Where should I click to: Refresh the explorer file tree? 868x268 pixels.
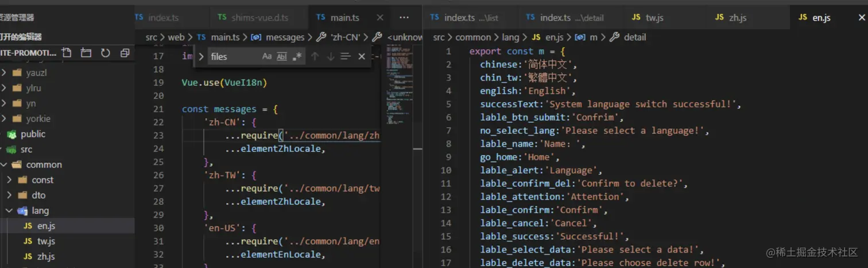point(106,53)
